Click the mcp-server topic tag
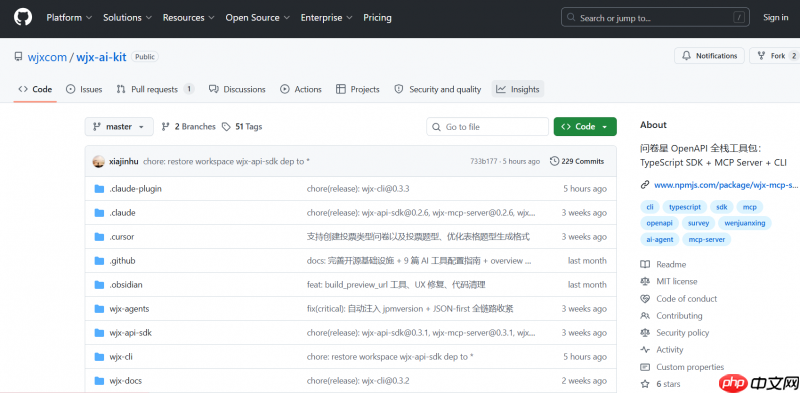The width and height of the screenshot is (800, 393). [707, 239]
